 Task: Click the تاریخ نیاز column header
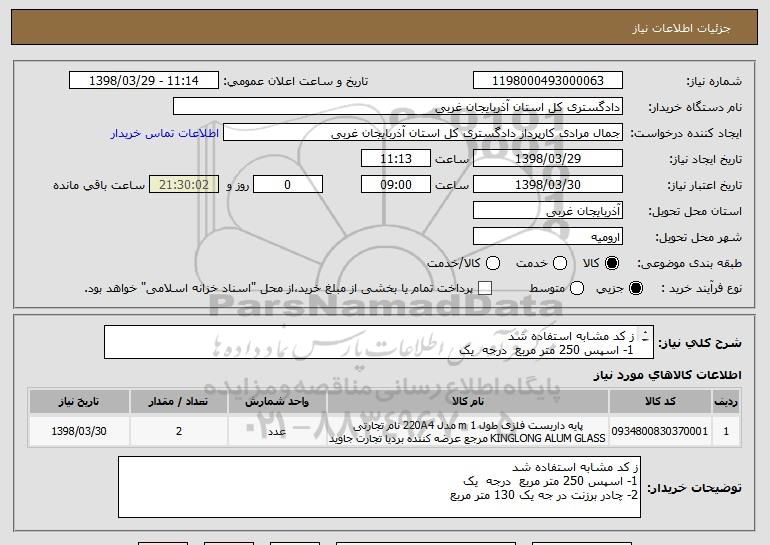[79, 402]
